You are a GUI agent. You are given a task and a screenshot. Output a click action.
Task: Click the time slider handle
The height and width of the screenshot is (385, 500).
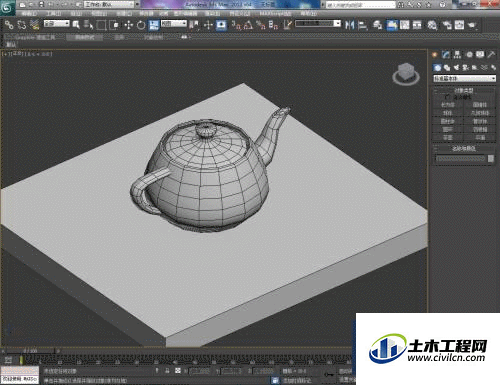[30, 351]
